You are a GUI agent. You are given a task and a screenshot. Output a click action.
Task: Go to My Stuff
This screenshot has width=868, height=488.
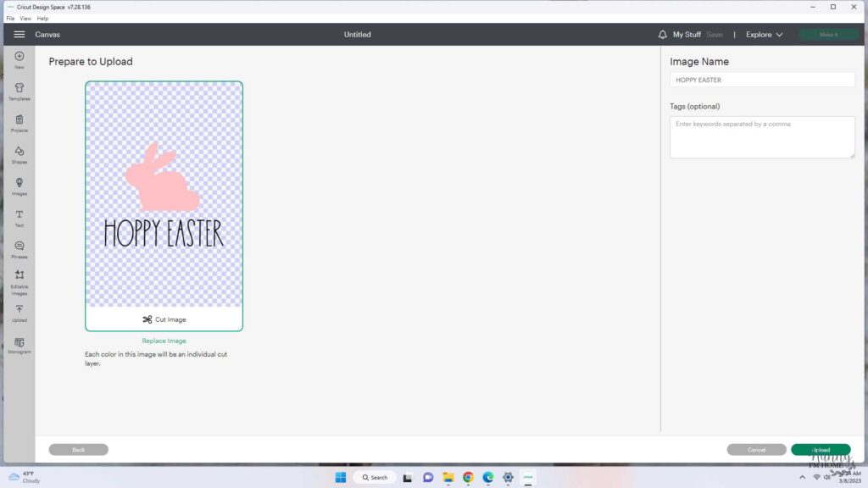point(687,34)
